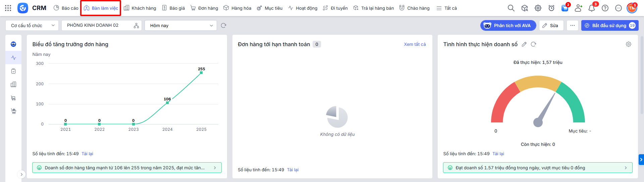The image size is (644, 182).
Task: Expand the Cơ cấu tổ chức dropdown
Action: coord(32,25)
